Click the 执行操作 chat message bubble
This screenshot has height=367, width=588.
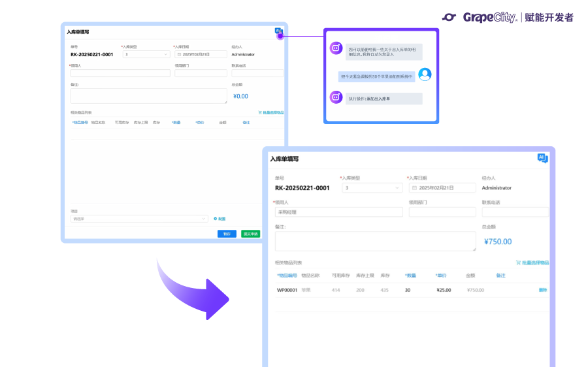[x=384, y=99]
